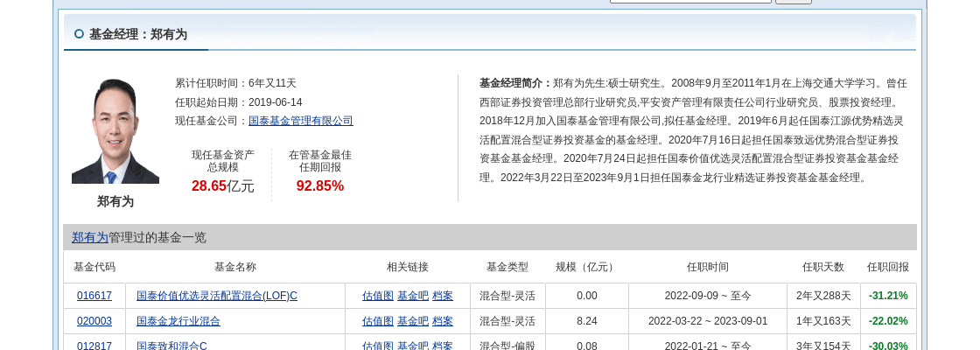The width and height of the screenshot is (980, 350).
Task: Click the 2年又288天 tenure cell
Action: [823, 296]
